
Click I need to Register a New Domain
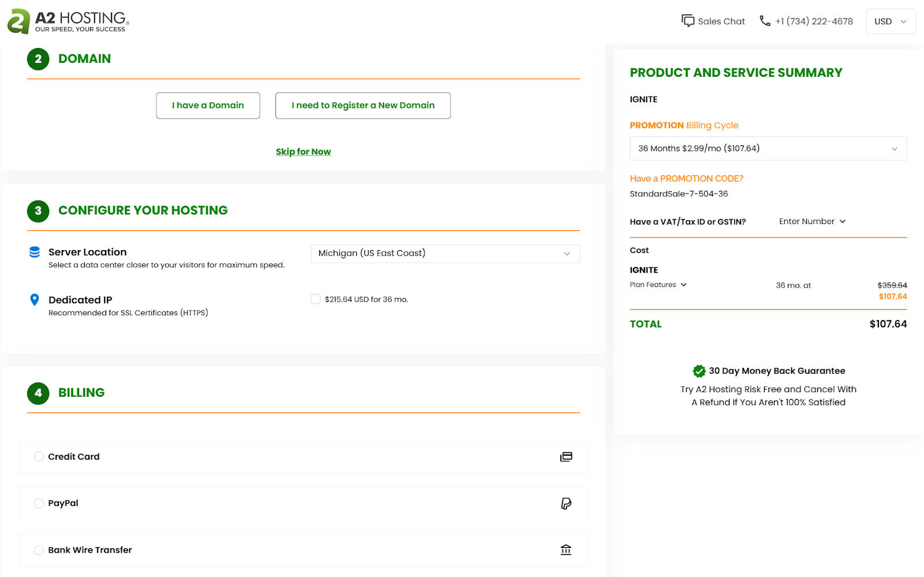pyautogui.click(x=363, y=105)
